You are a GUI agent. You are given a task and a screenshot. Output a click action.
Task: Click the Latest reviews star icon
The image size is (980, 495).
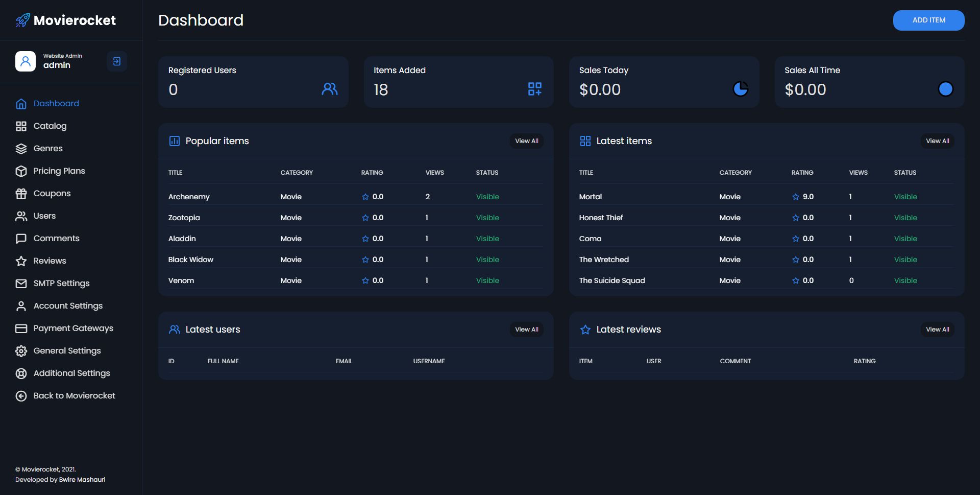pos(585,329)
